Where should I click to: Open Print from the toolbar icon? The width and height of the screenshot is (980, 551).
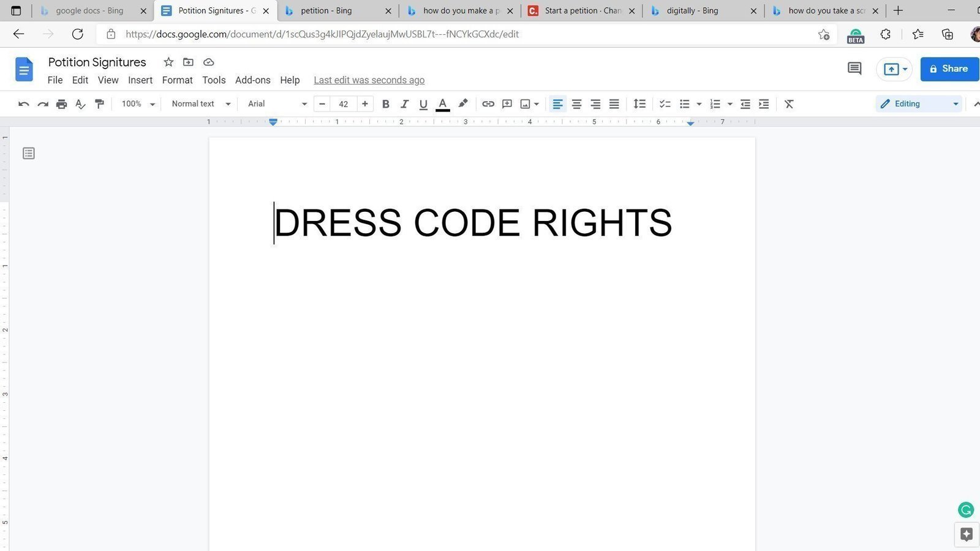[61, 103]
